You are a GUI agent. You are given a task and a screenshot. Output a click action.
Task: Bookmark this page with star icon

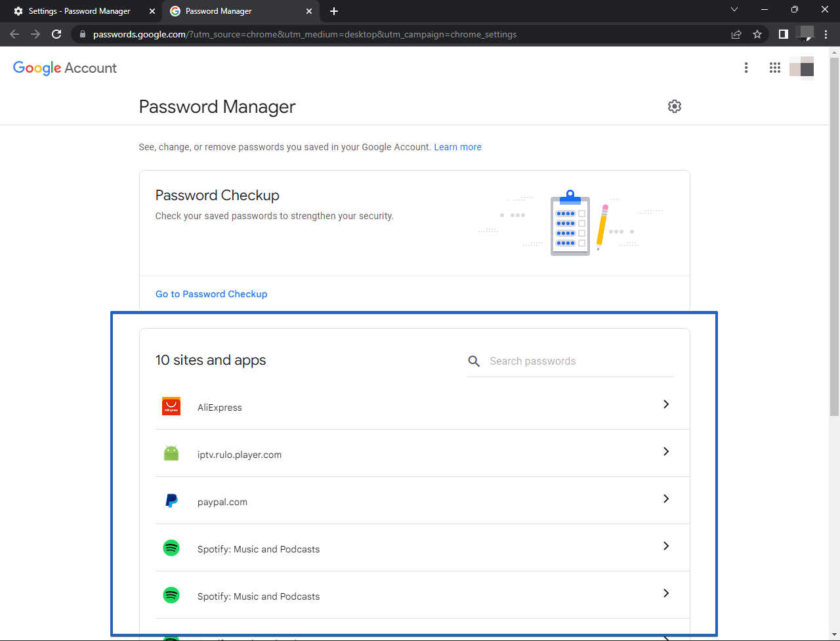[757, 34]
